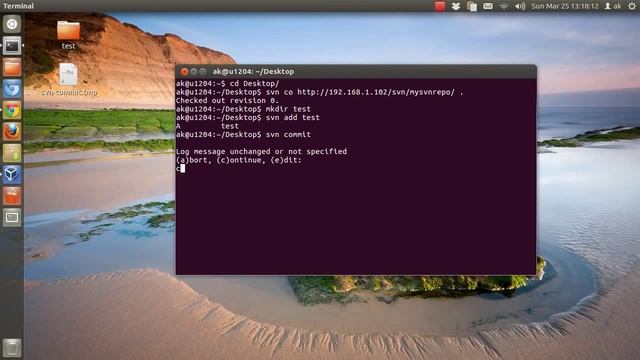Viewport: 640px width, 360px height.
Task: Select the Terminal icon in the launcher
Action: 12,46
